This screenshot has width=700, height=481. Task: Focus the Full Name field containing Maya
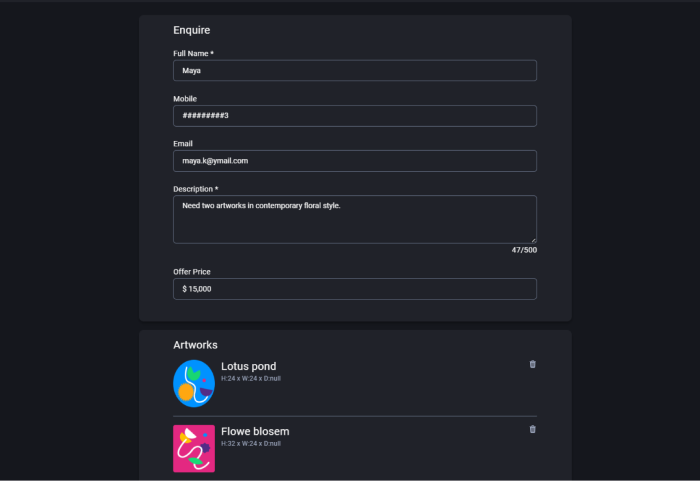click(355, 71)
